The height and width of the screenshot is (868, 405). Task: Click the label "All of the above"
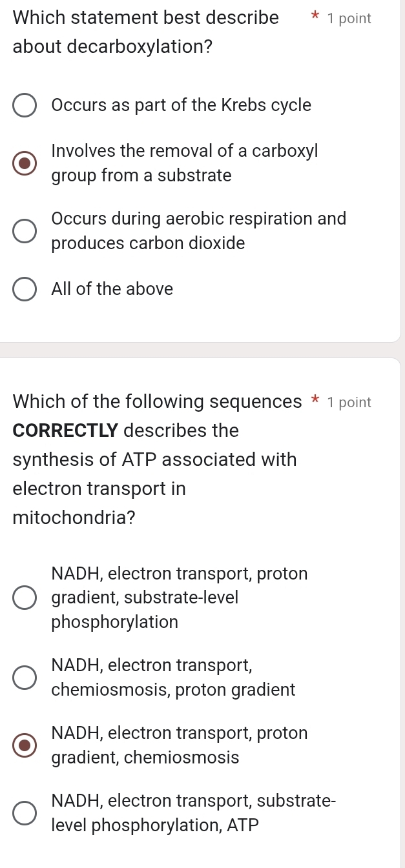click(x=112, y=289)
